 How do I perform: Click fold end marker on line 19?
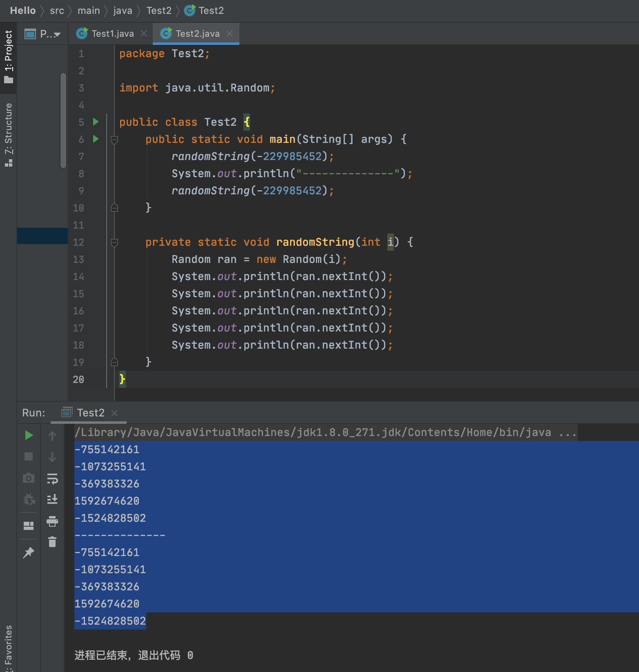pyautogui.click(x=114, y=362)
